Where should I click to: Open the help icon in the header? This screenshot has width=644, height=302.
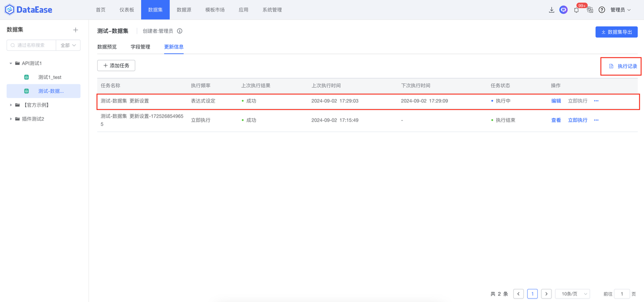coord(602,10)
